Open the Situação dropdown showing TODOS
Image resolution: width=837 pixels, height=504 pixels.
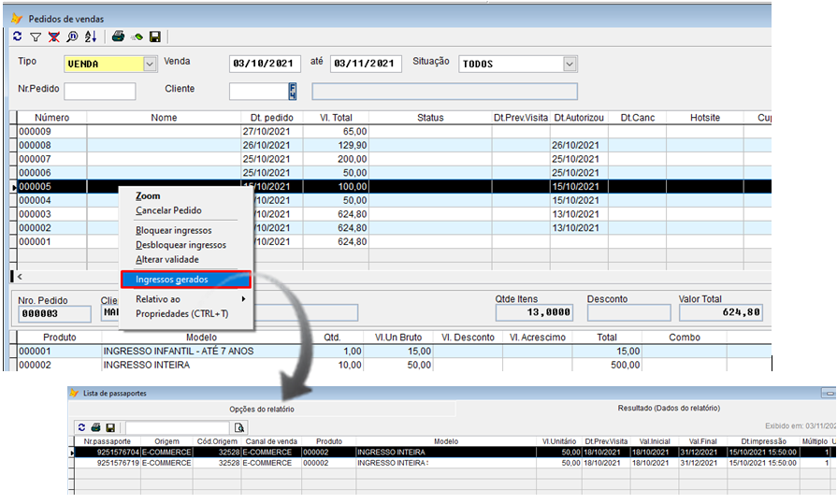[x=570, y=64]
